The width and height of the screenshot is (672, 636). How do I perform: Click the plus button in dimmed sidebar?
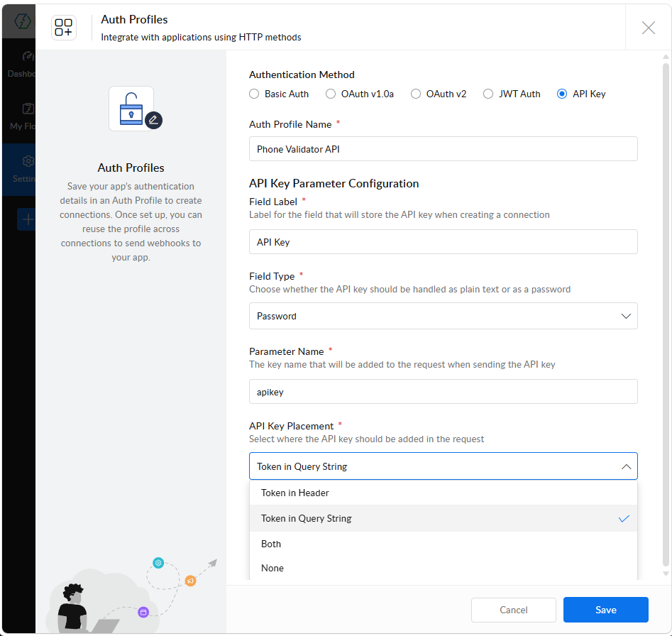click(x=26, y=219)
